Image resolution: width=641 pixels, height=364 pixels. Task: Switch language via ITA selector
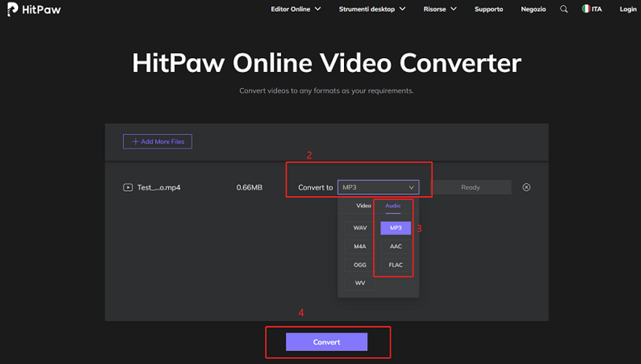(592, 9)
